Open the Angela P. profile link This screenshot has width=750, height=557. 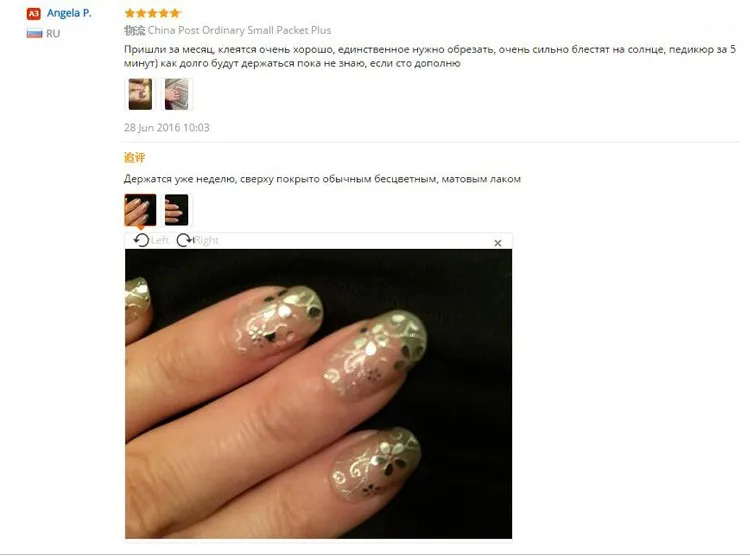pyautogui.click(x=69, y=13)
